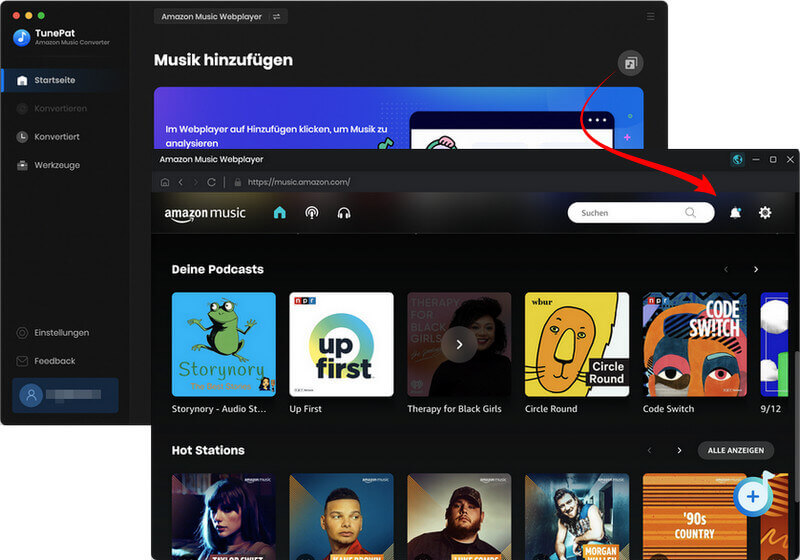Click ALLE ANZEIGEN for Hot Stations

(736, 450)
